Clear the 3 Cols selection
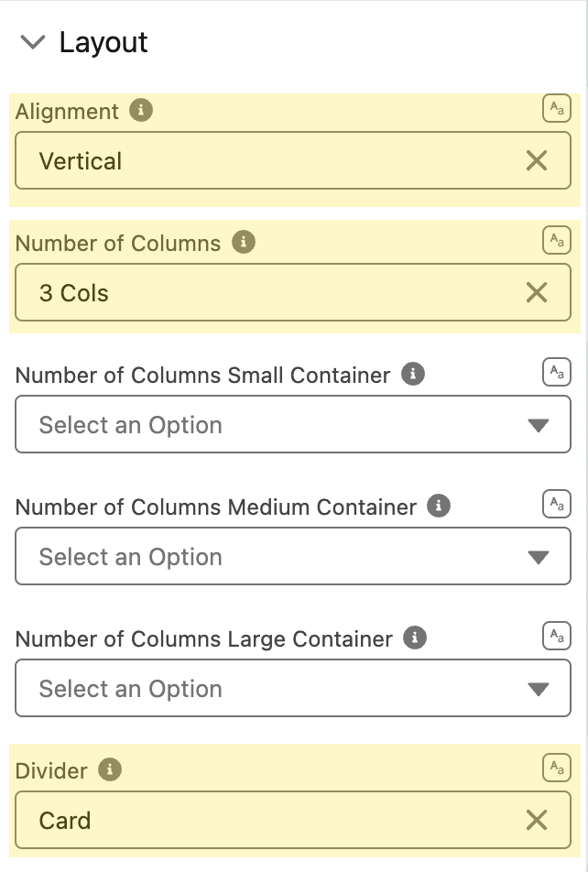Viewport: 588px width, 872px height. [x=537, y=292]
